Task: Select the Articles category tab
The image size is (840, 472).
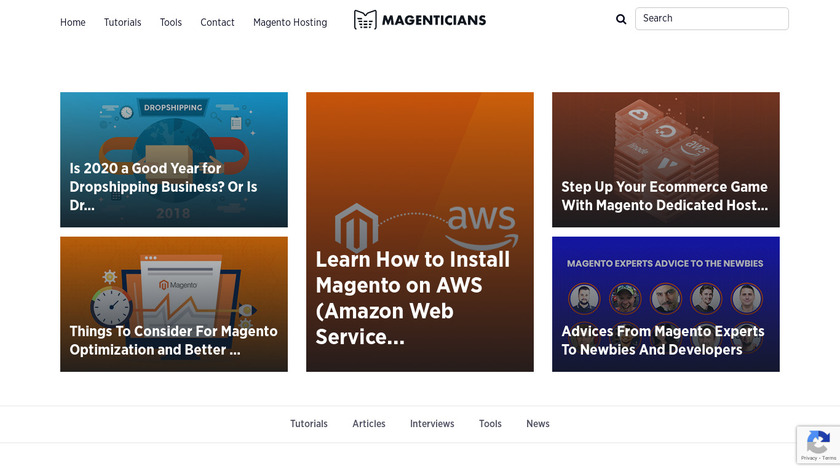Action: click(x=369, y=424)
